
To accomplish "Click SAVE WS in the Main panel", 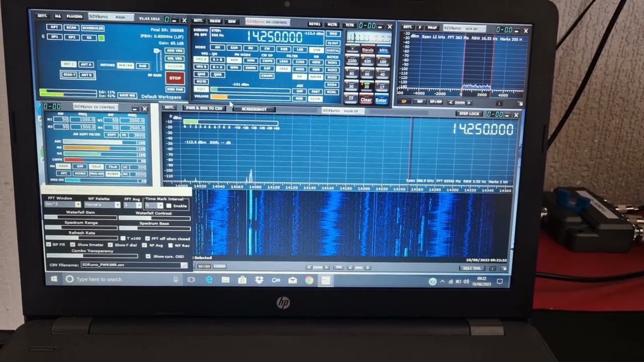I will click(127, 95).
